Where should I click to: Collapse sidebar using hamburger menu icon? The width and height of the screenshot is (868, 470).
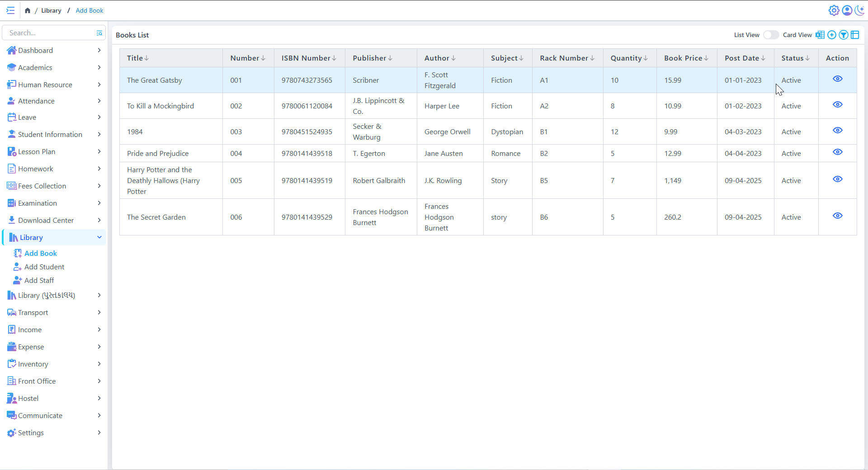(10, 10)
